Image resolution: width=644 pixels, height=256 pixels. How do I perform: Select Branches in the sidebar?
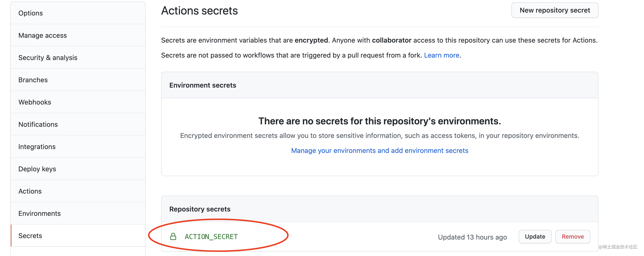78,80
